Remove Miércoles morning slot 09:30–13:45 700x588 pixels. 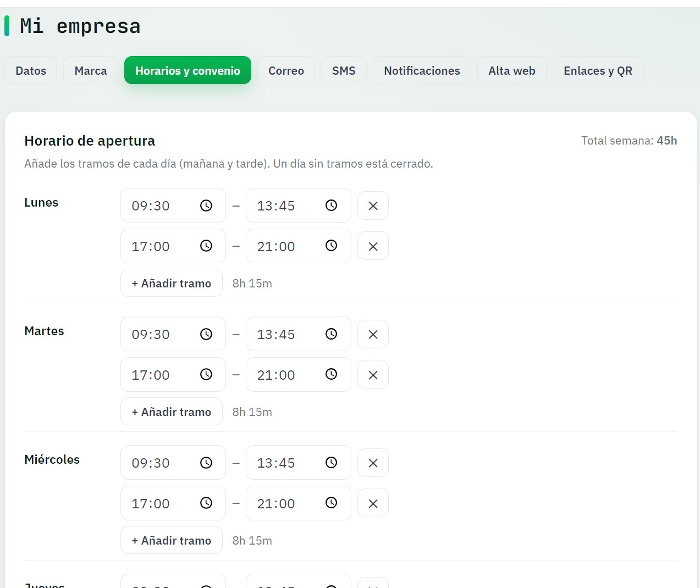pyautogui.click(x=373, y=463)
